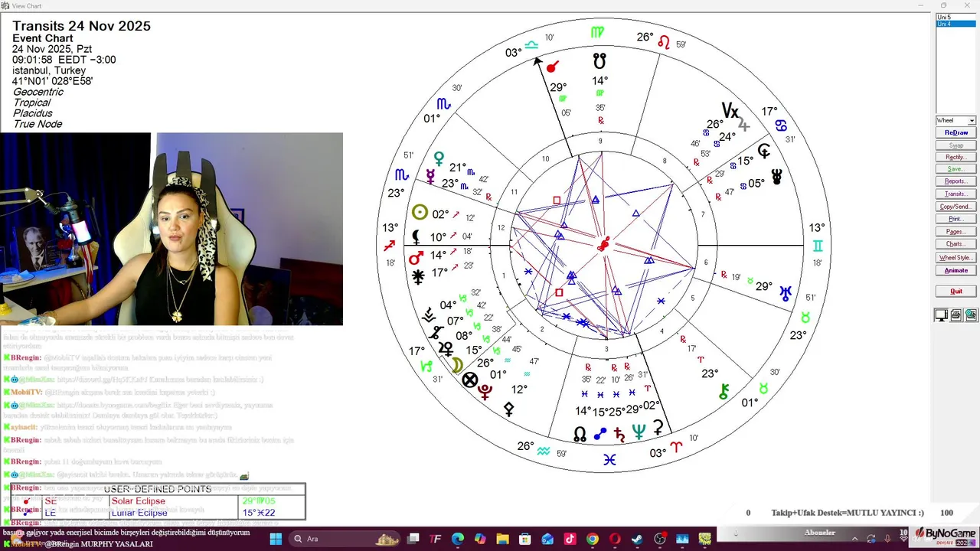Launch Microsoft Edge from taskbar
980x551 pixels.
pos(458,539)
